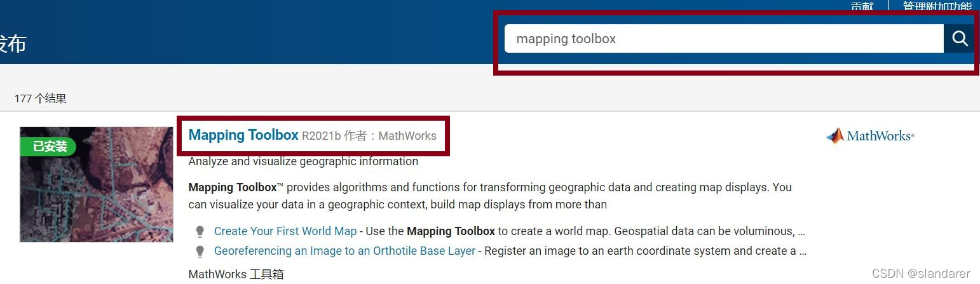Click the '177 个结果' results count text
980x284 pixels.
pyautogui.click(x=40, y=98)
